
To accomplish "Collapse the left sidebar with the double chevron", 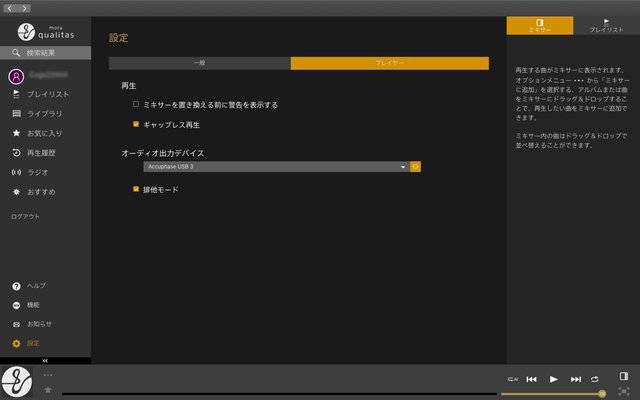I will point(45,360).
